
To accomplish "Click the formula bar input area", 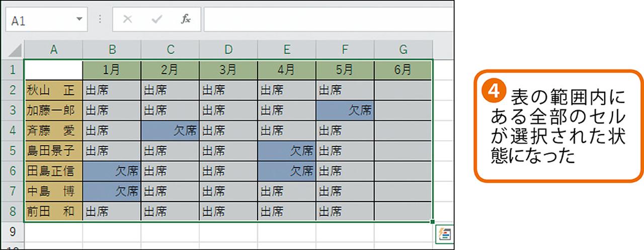I will pyautogui.click(x=327, y=20).
